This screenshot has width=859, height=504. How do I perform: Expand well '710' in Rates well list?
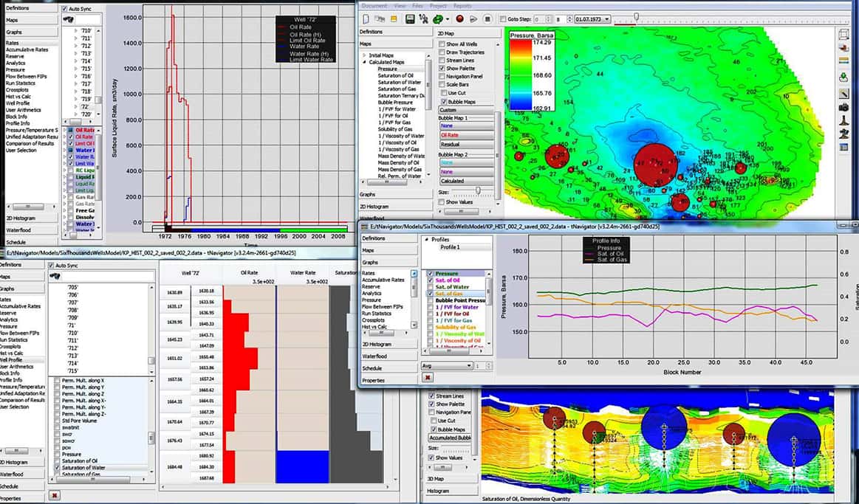[77, 31]
